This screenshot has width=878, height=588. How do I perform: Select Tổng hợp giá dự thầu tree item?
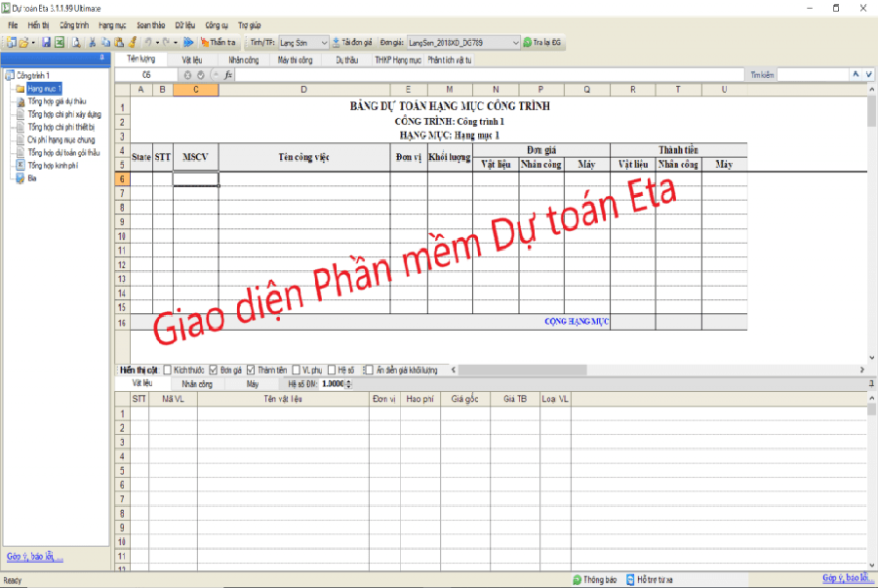(58, 101)
